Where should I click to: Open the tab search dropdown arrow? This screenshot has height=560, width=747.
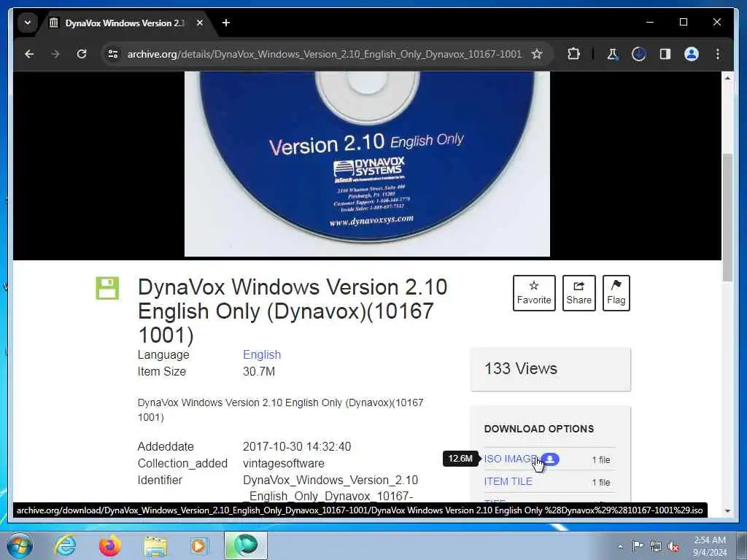tap(28, 23)
